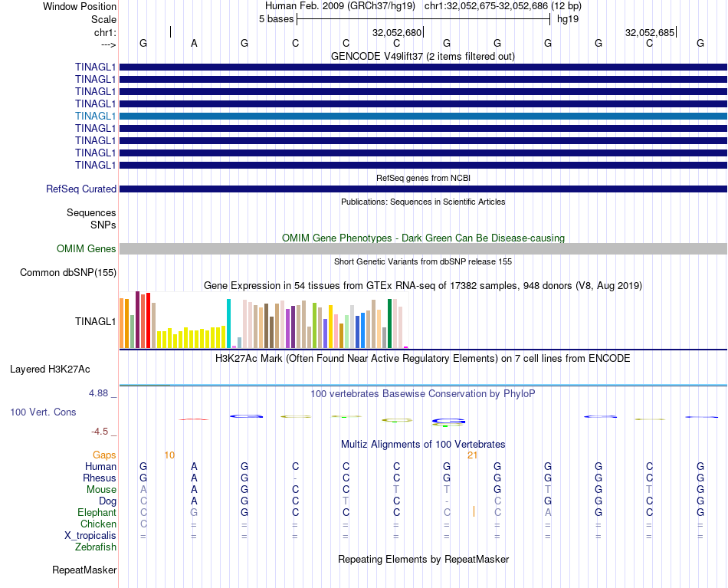Image resolution: width=728 pixels, height=588 pixels.
Task: Click the '5 bases' scale label
Action: [276, 19]
